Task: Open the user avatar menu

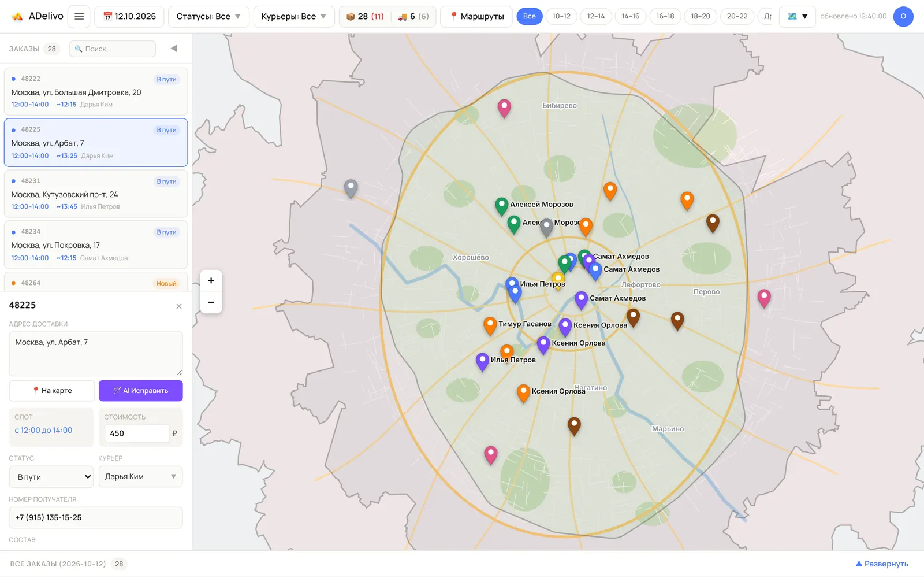Action: coord(903,16)
